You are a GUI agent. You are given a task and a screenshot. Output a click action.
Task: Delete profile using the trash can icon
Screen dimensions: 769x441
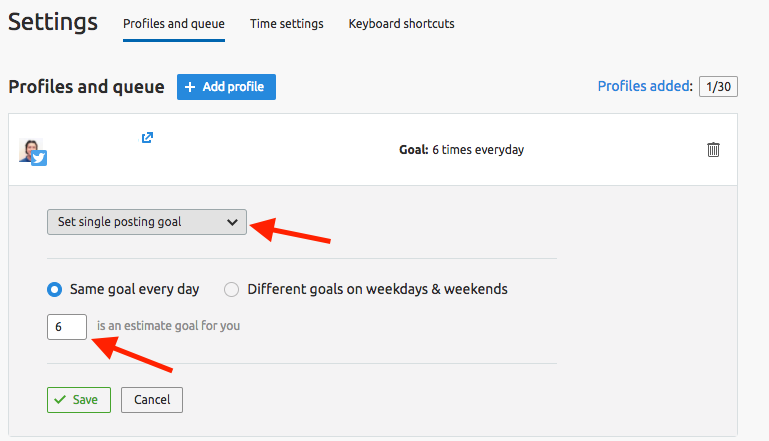click(713, 150)
